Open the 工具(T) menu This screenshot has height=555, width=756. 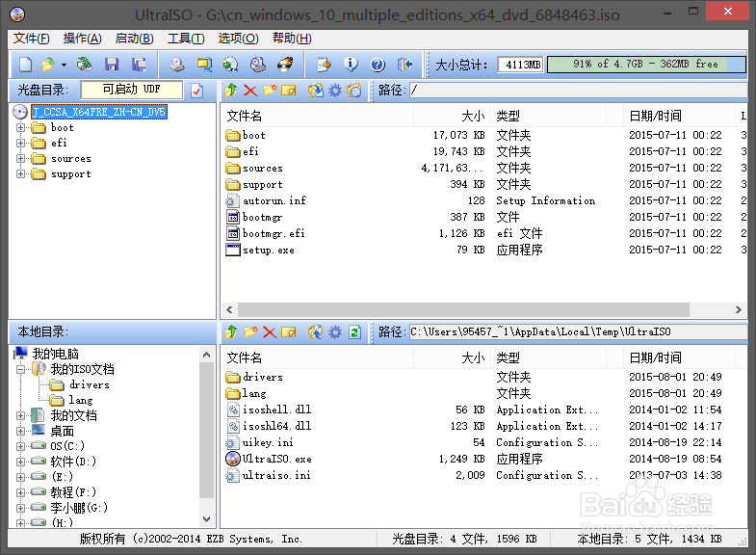pyautogui.click(x=186, y=39)
